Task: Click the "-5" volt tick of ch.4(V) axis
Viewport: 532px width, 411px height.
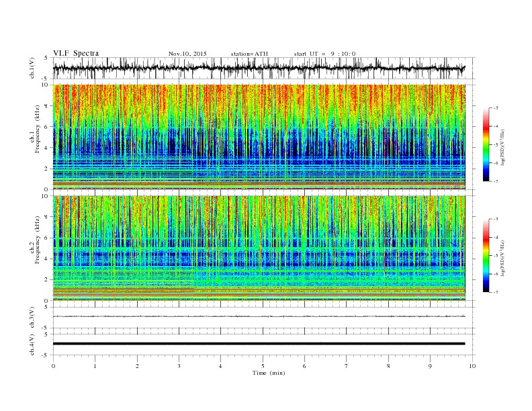Action: tap(46, 355)
